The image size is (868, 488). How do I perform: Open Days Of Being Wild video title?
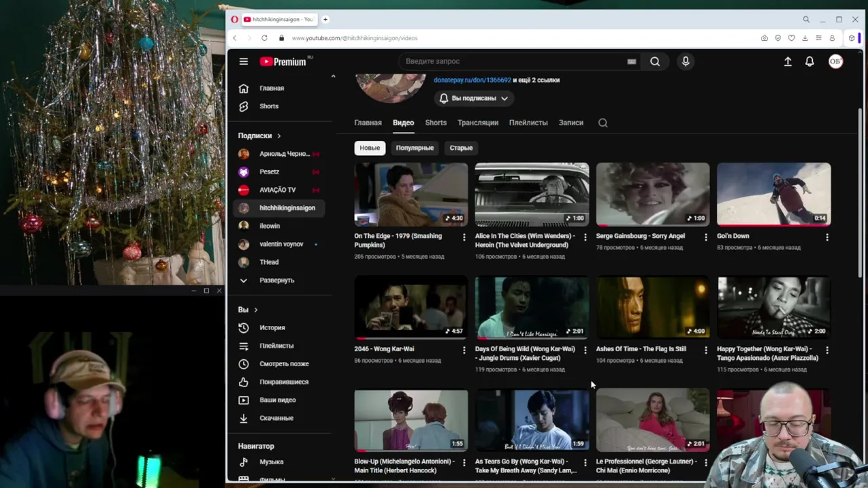(526, 353)
